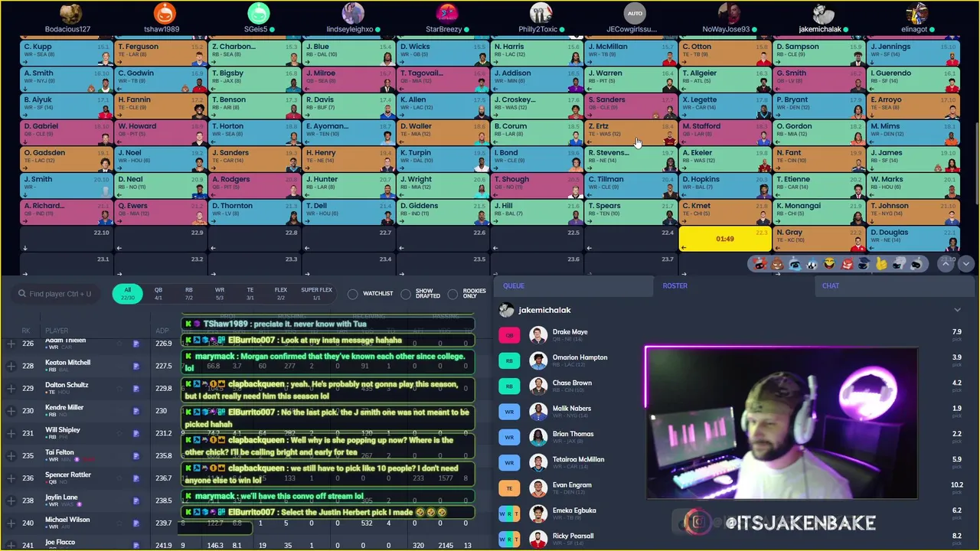Filter players by the FLEX tab
Screen dimensions: 980x551
(x=281, y=294)
